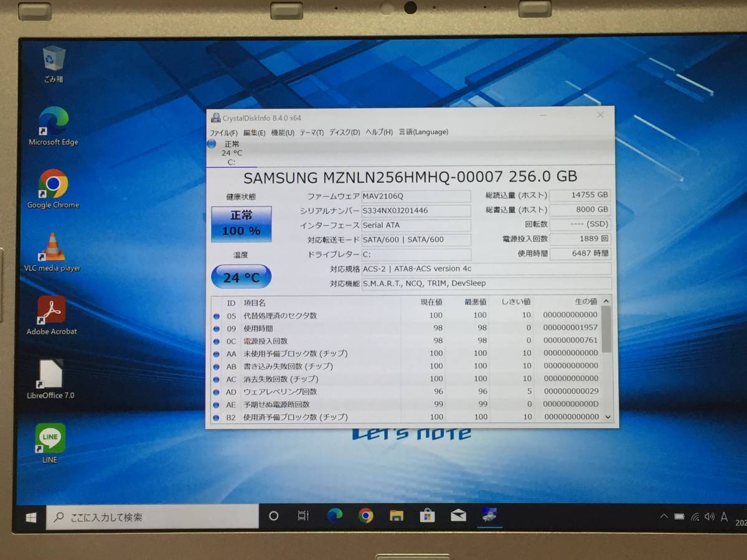Open Task View on the taskbar

tap(304, 516)
